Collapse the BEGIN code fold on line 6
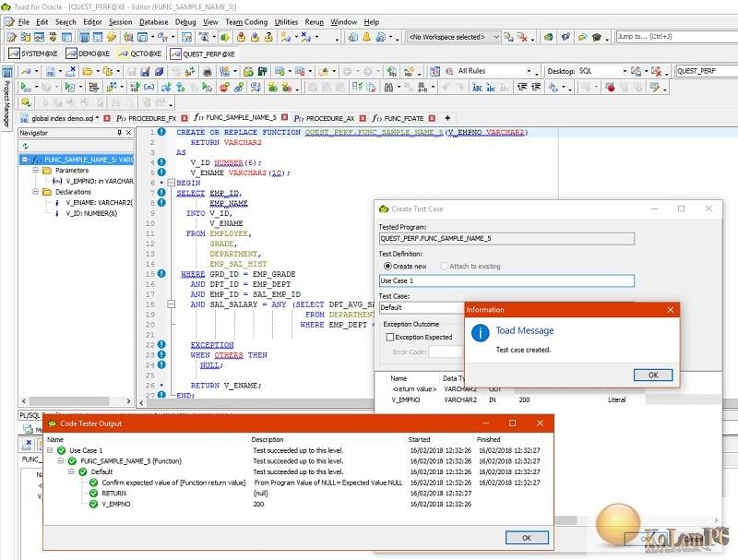The width and height of the screenshot is (738, 560). pyautogui.click(x=172, y=183)
